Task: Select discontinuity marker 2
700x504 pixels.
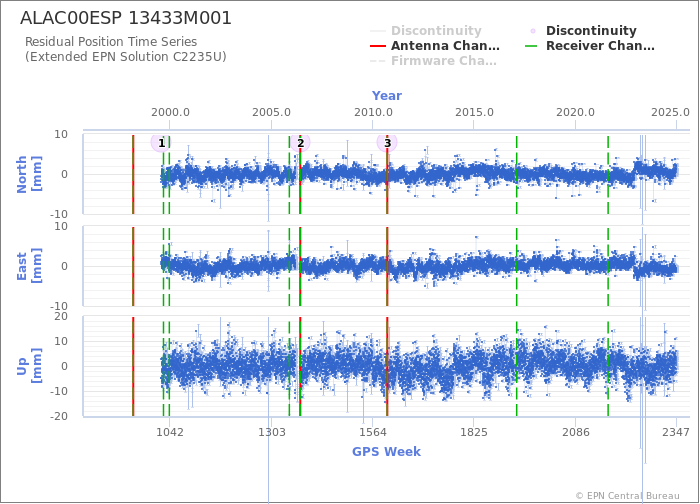Action: coord(300,143)
